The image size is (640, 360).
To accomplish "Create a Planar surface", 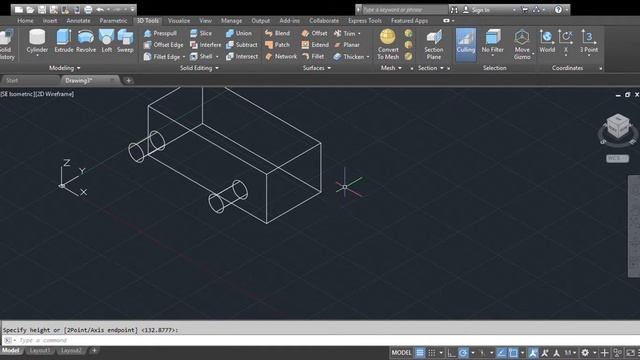I will (347, 45).
